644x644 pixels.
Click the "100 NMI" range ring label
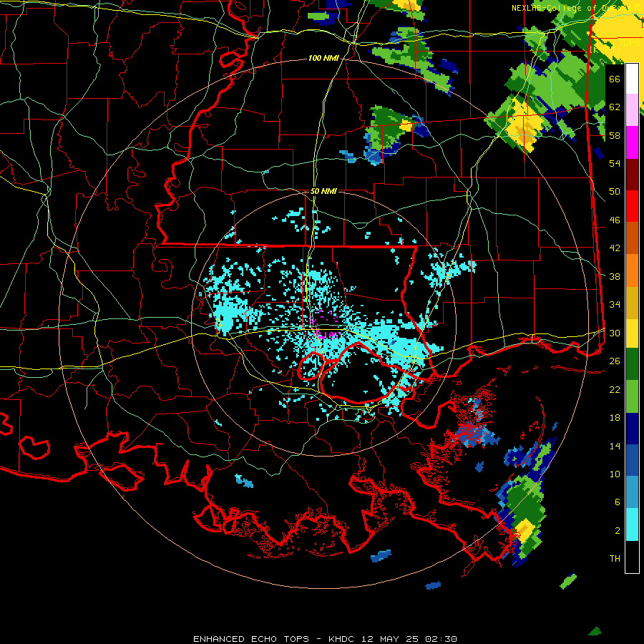(x=323, y=58)
